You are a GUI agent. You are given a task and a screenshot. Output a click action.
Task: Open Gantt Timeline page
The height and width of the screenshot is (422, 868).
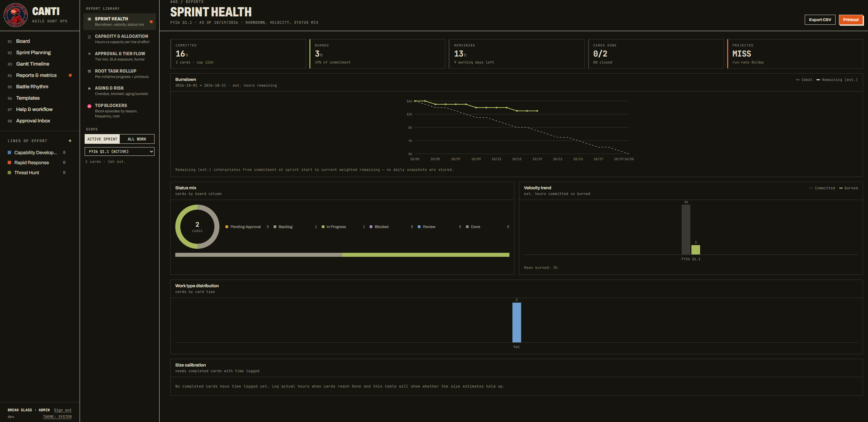click(40, 64)
